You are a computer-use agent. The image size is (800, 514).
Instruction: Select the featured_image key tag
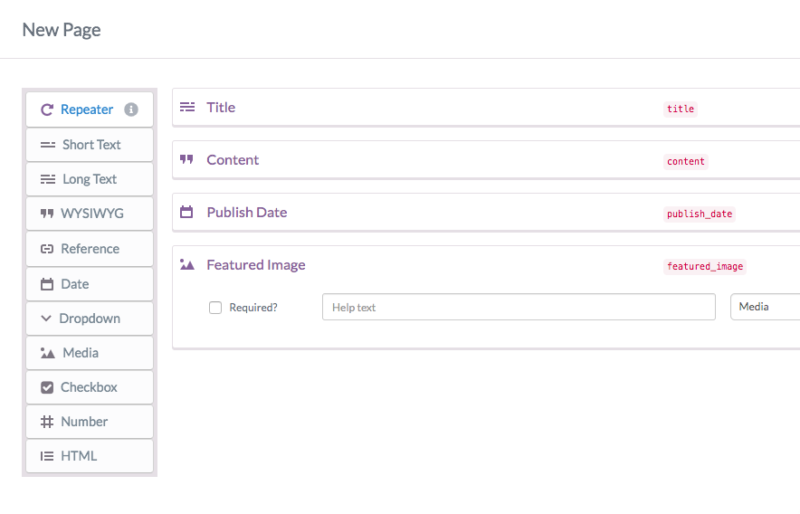click(705, 266)
